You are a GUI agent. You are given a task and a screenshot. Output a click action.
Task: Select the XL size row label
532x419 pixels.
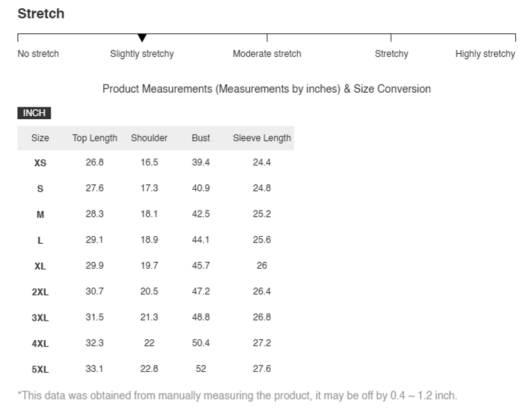point(40,266)
